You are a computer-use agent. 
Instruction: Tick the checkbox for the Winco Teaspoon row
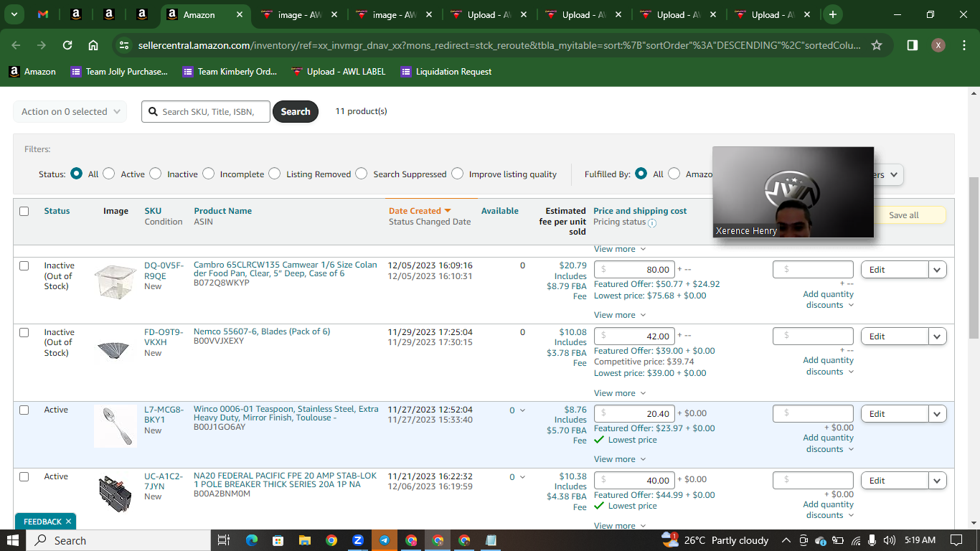click(24, 410)
